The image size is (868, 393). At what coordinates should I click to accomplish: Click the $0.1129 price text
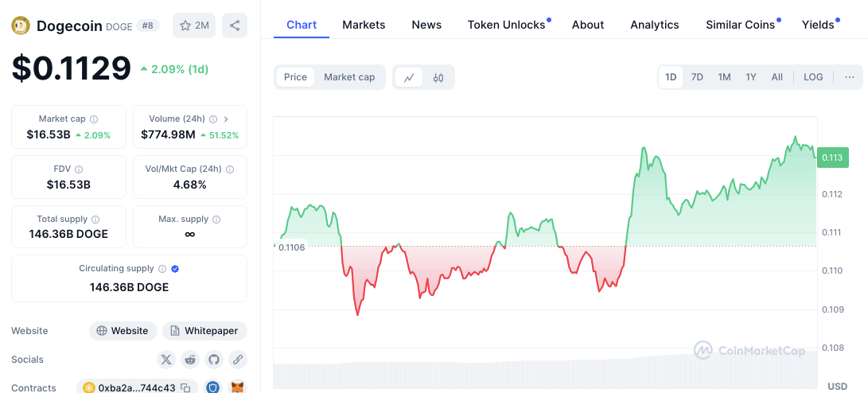72,68
